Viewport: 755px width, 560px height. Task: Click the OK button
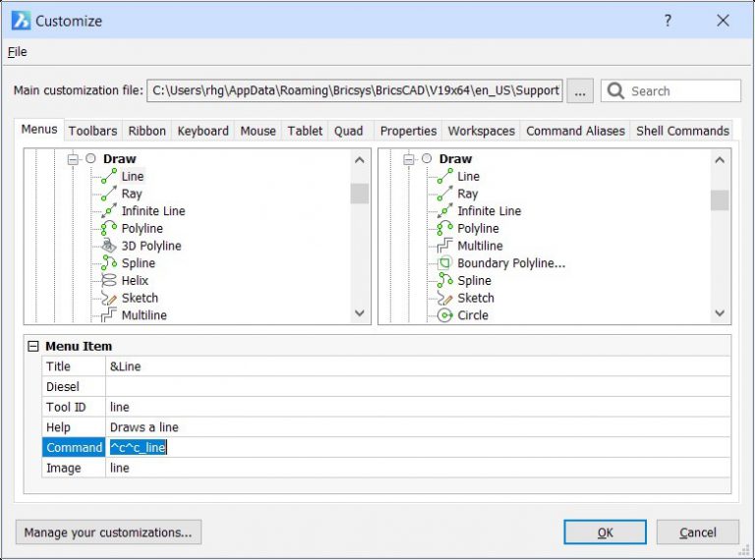[x=605, y=532]
